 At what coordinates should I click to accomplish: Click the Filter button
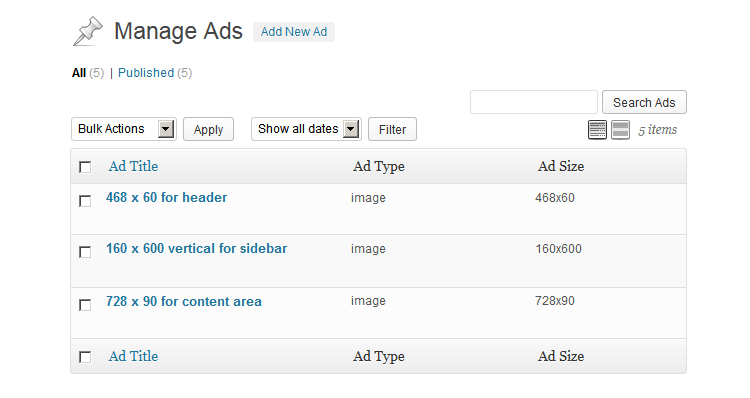[392, 130]
